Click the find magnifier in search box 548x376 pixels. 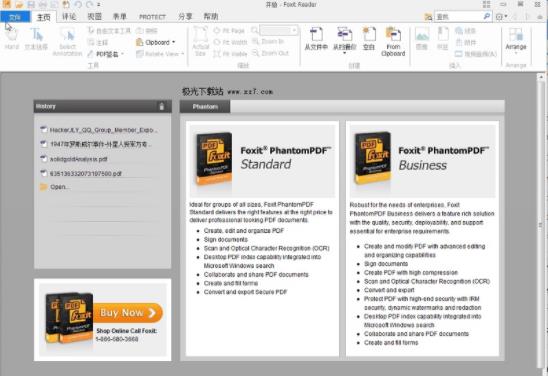click(486, 16)
